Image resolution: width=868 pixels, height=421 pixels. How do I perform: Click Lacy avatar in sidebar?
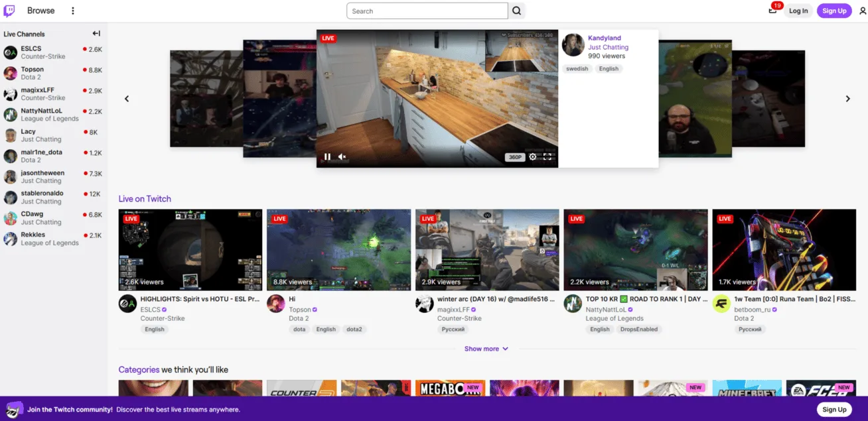(x=11, y=135)
